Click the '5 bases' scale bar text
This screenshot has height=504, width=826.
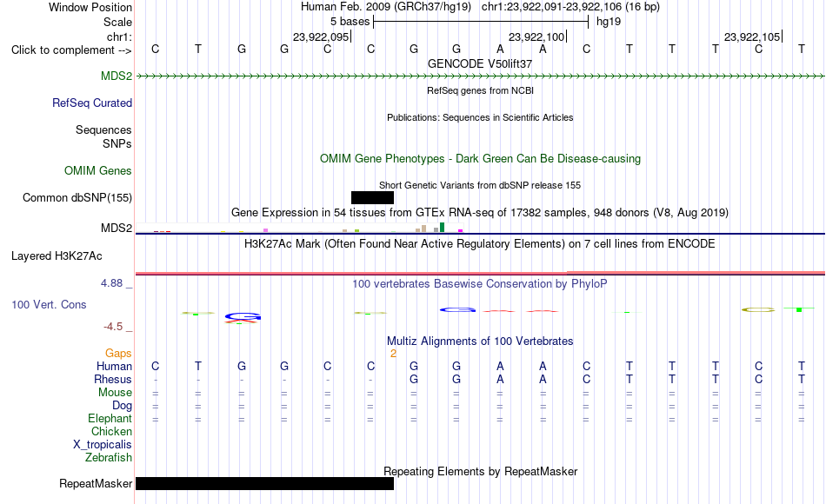(350, 22)
